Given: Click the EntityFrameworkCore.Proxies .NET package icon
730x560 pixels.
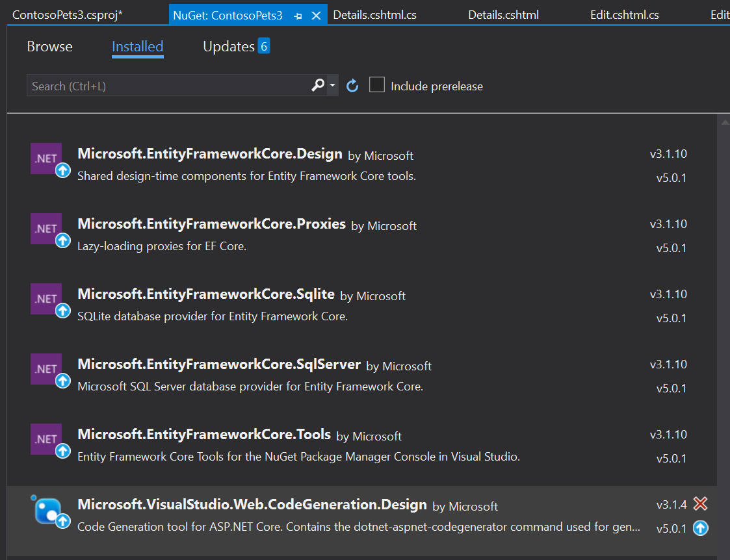Looking at the screenshot, I should pyautogui.click(x=46, y=229).
